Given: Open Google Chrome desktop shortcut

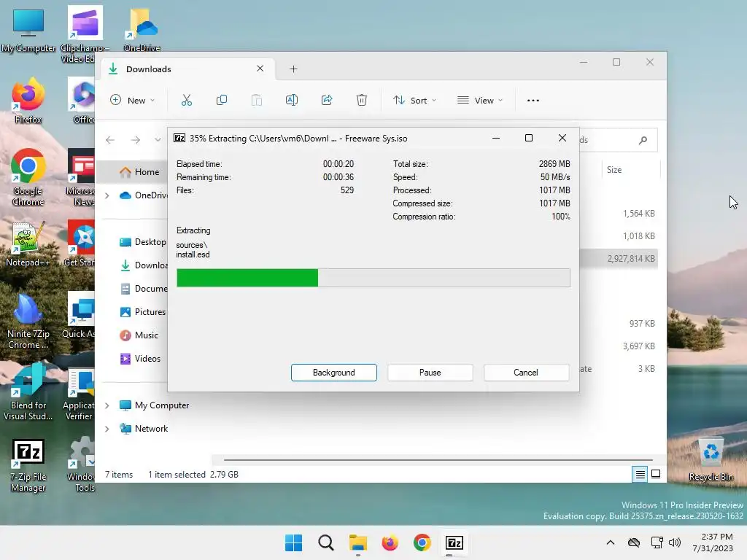Looking at the screenshot, I should click(x=28, y=178).
